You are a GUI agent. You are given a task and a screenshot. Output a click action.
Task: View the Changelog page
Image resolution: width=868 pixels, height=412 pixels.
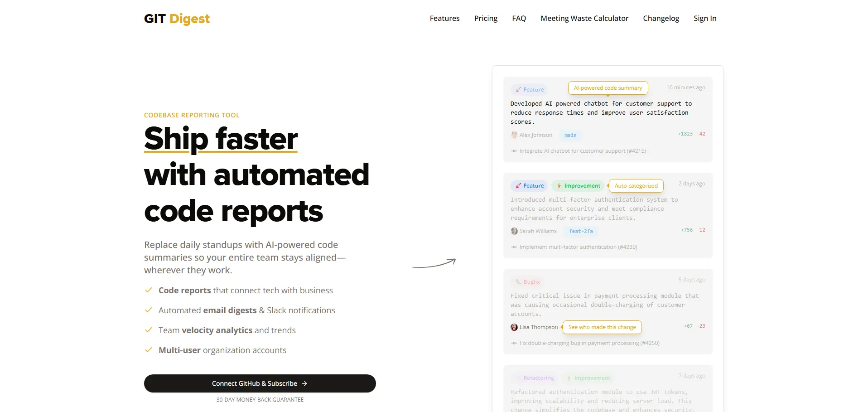pyautogui.click(x=661, y=19)
